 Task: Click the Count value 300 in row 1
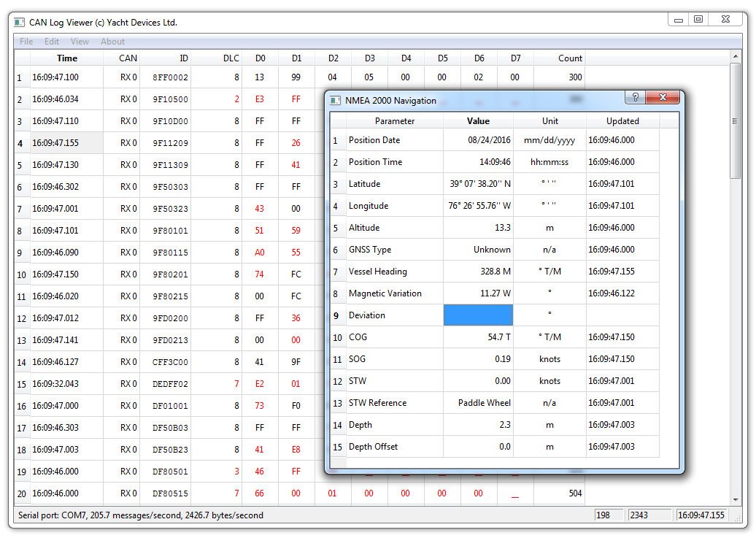tap(559, 77)
